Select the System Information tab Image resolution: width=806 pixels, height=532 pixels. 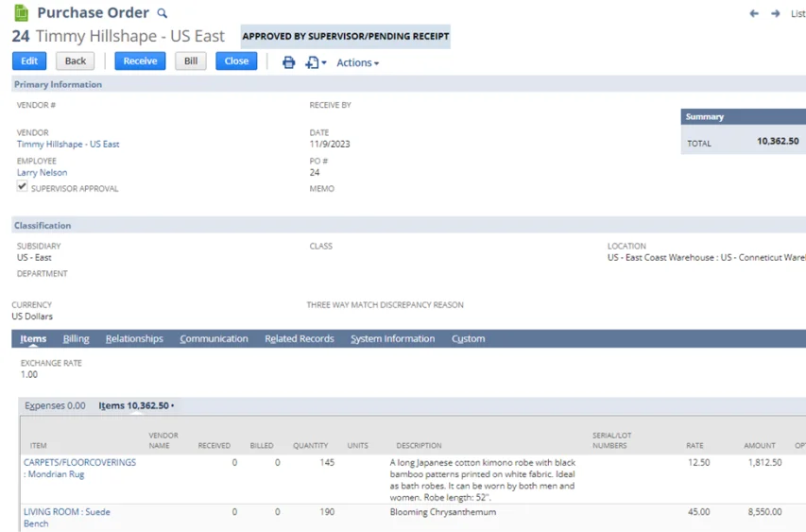pyautogui.click(x=392, y=338)
